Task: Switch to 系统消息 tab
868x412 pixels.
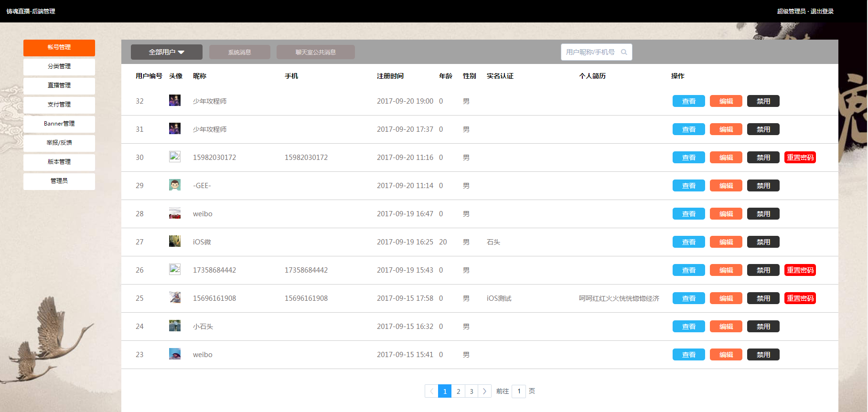Action: [x=240, y=52]
